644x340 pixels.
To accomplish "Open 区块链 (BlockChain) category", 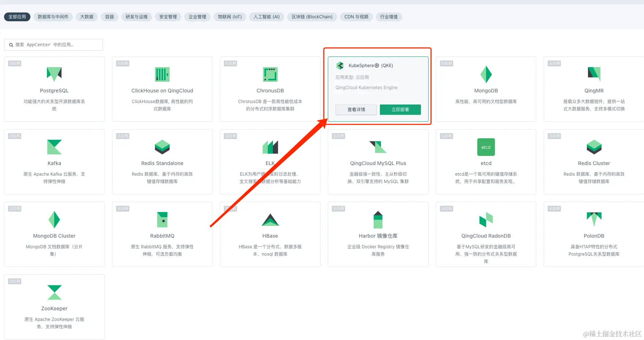I will pyautogui.click(x=312, y=17).
